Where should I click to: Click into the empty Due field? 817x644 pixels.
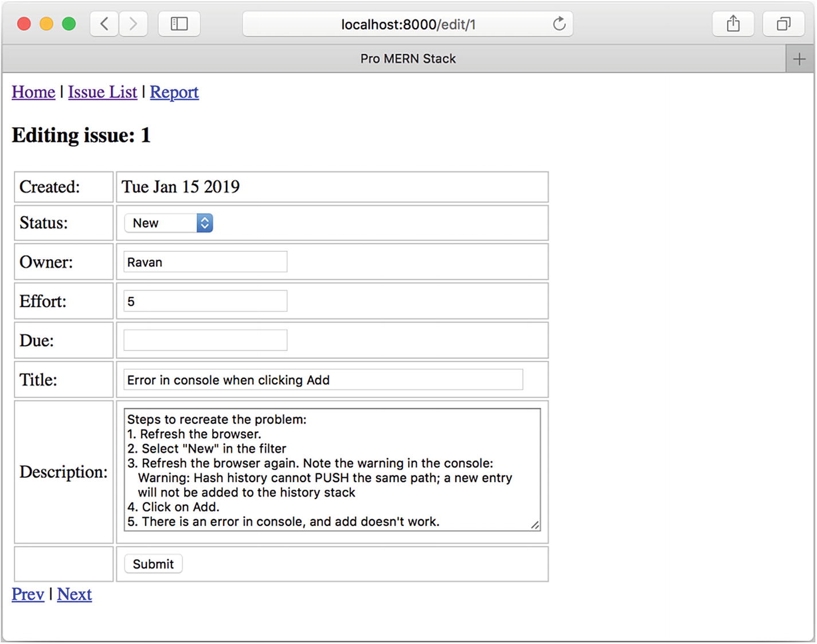pos(205,340)
